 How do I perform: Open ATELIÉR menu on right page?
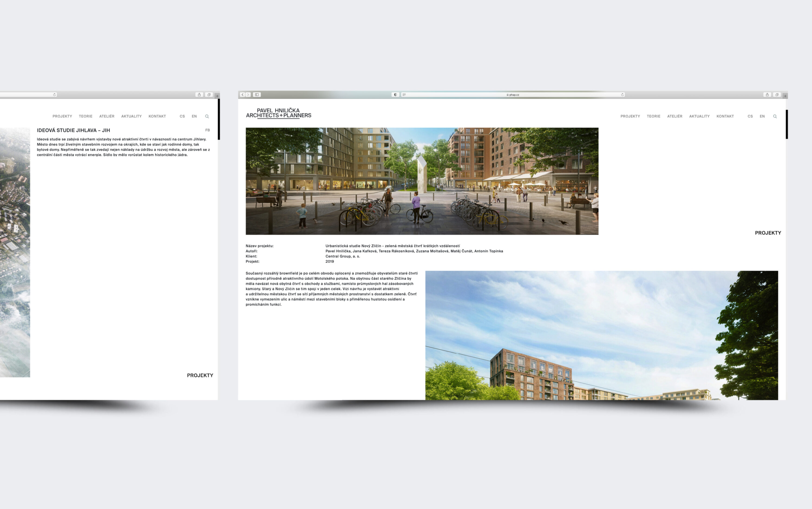pyautogui.click(x=675, y=116)
